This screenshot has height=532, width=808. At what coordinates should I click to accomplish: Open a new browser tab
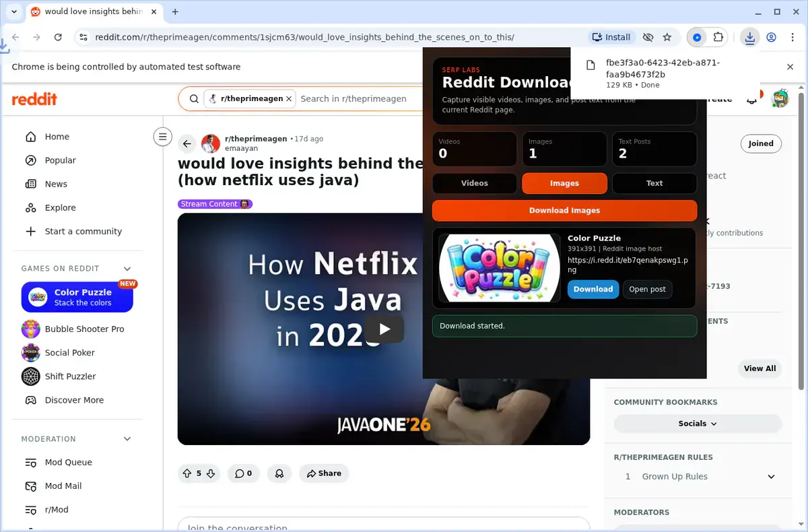[x=175, y=11]
